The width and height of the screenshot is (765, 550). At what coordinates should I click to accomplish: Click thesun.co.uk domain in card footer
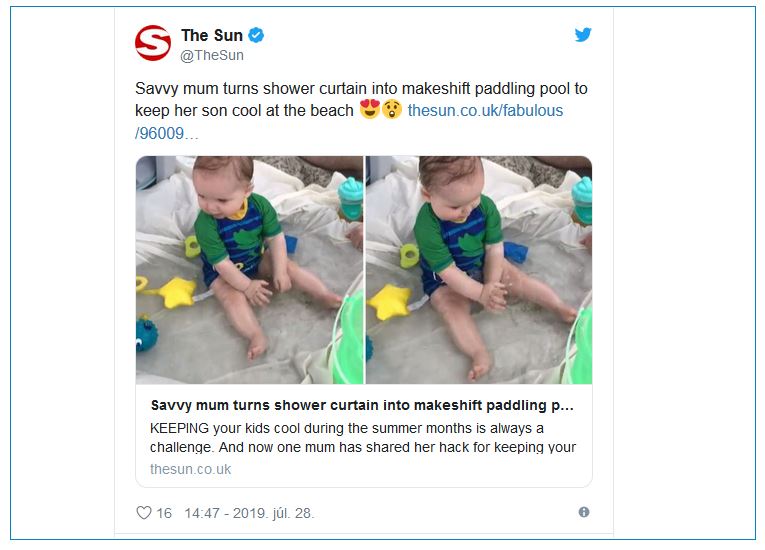(190, 469)
